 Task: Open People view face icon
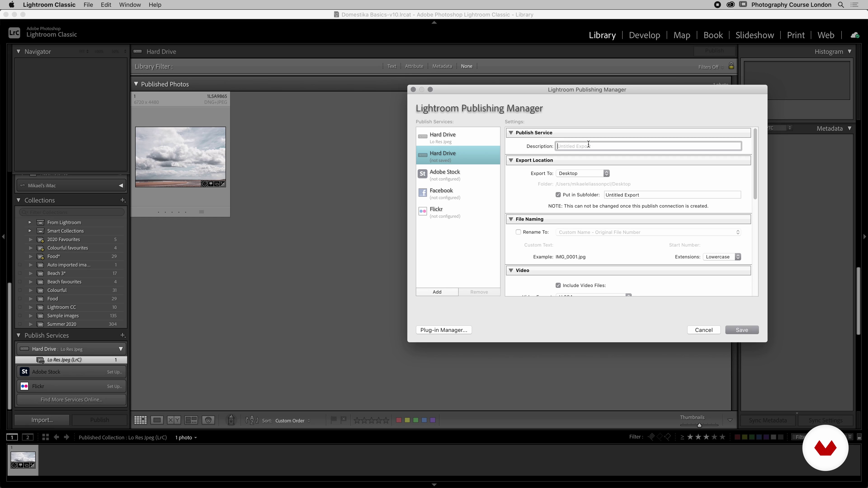209,420
